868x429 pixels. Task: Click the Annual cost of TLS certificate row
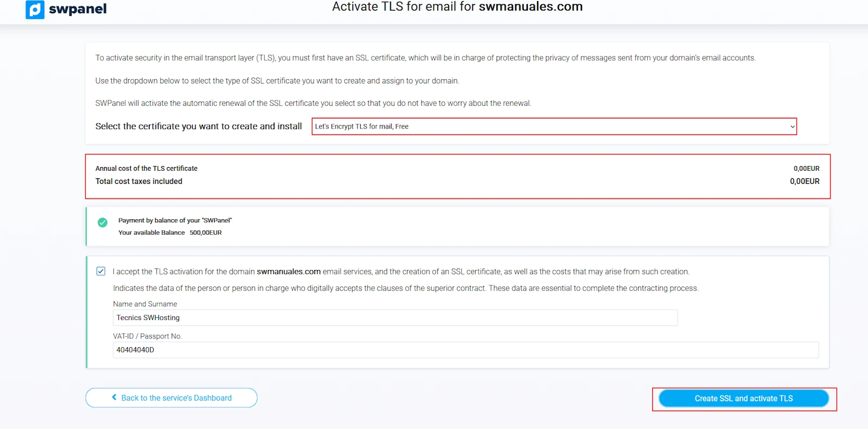457,169
